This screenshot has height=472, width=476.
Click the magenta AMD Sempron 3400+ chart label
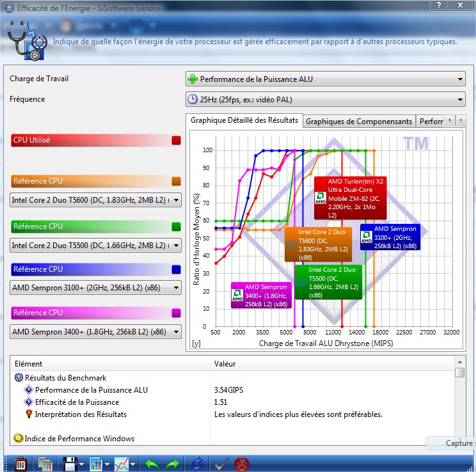point(262,295)
